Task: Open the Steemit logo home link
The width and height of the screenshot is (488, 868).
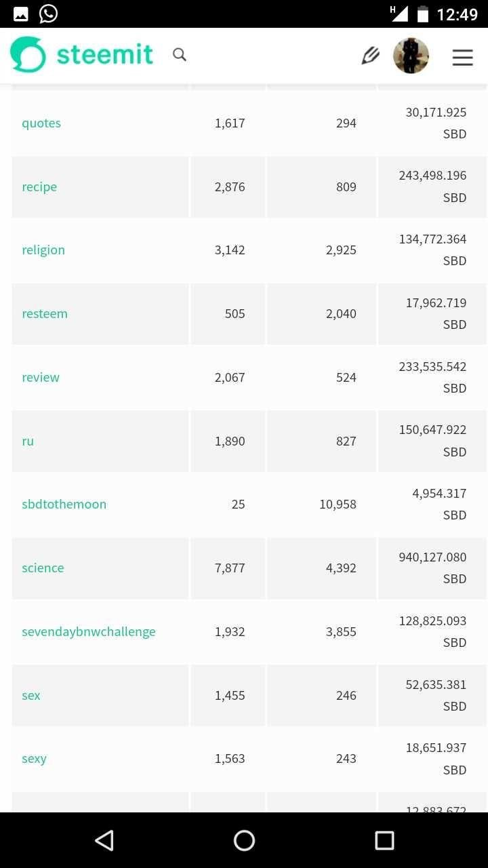Action: (x=82, y=55)
